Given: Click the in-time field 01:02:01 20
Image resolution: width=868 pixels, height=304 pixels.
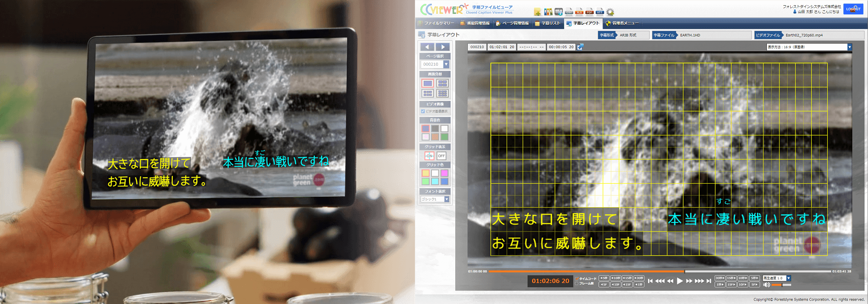Looking at the screenshot, I should click(502, 47).
